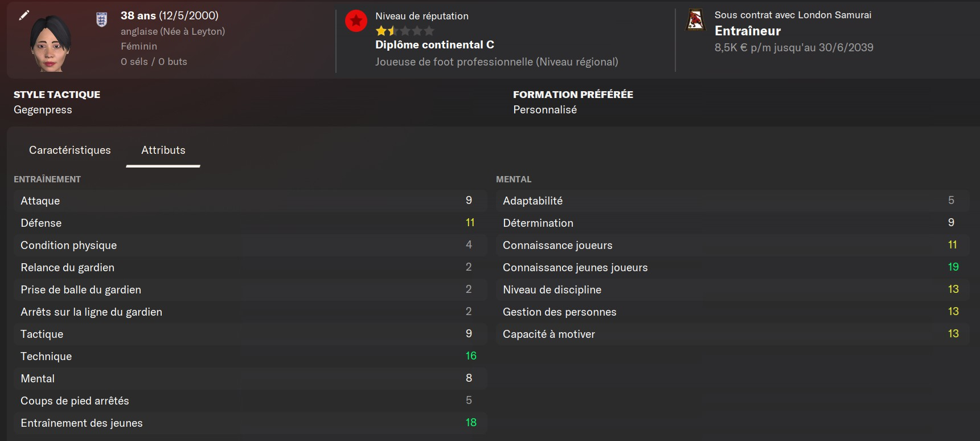The width and height of the screenshot is (980, 441).
Task: Open the London Samurai contract text
Action: pyautogui.click(x=793, y=15)
